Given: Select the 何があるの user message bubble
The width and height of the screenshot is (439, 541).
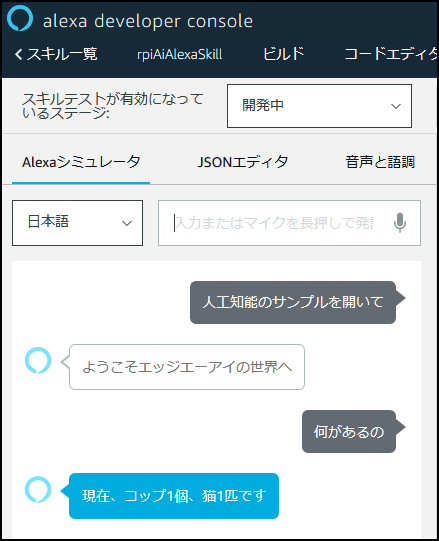Looking at the screenshot, I should (349, 431).
